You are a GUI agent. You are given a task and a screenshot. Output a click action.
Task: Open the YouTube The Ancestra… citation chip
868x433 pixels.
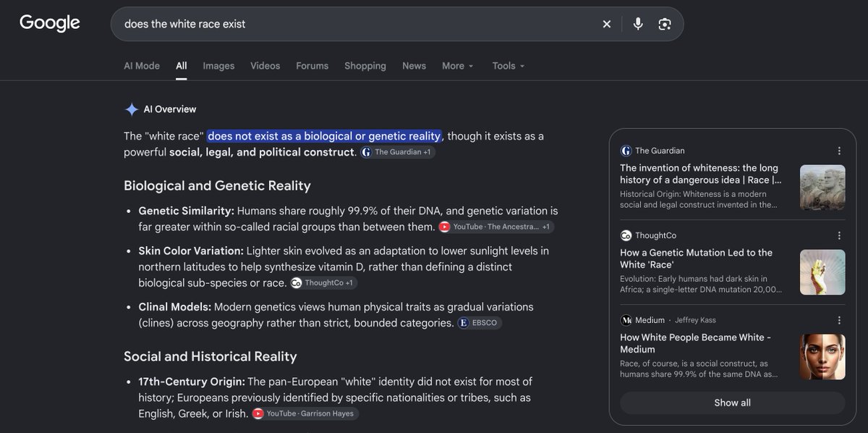[496, 227]
